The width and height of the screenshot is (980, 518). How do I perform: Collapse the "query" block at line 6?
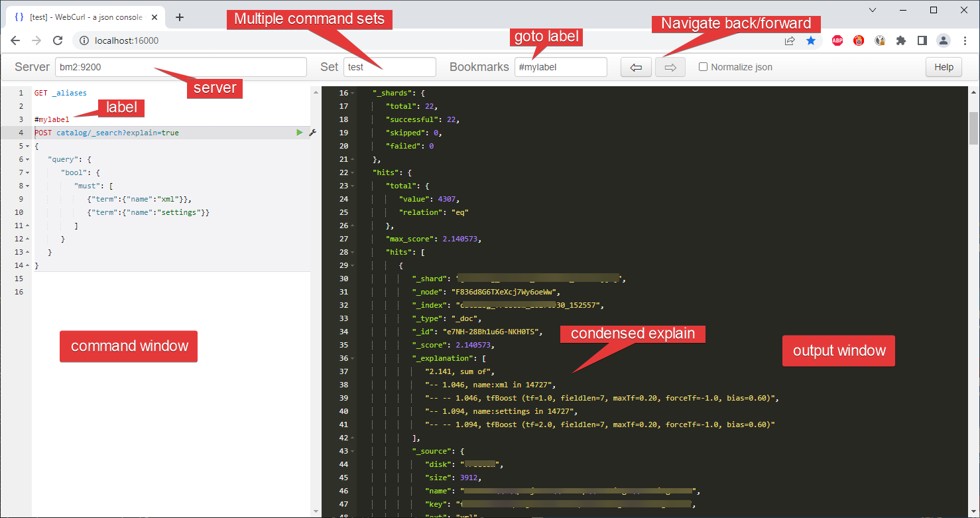pos(28,159)
